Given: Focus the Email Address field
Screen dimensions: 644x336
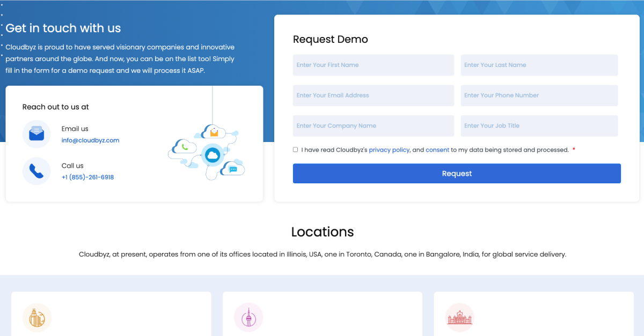Looking at the screenshot, I should (374, 95).
